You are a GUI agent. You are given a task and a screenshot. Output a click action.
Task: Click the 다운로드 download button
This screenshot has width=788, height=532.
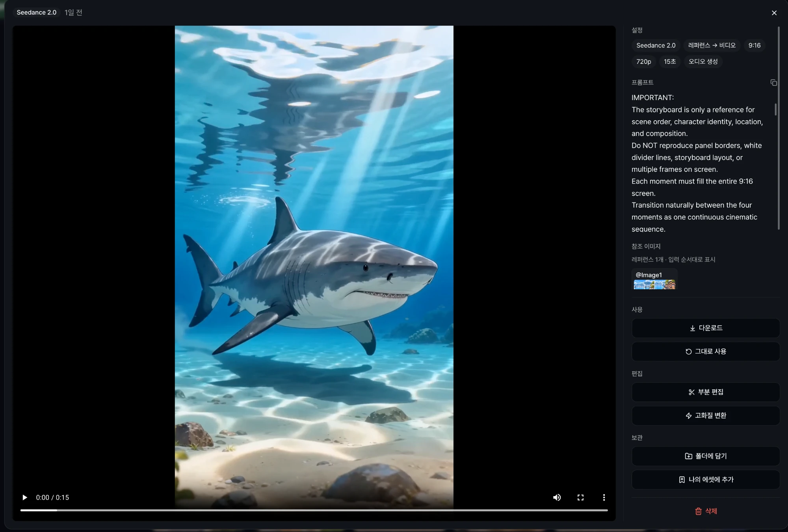(706, 328)
